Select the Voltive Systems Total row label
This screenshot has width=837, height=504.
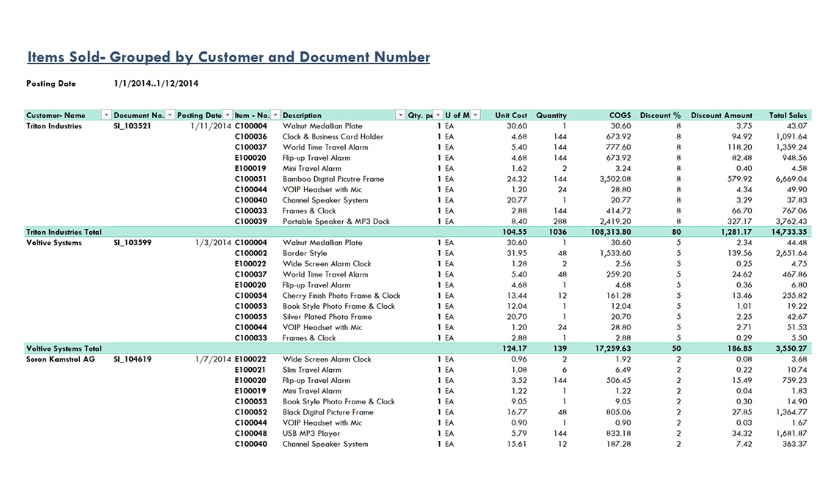(x=64, y=348)
